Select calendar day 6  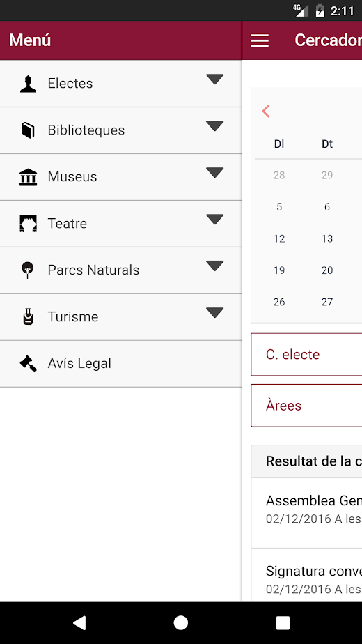tap(327, 207)
